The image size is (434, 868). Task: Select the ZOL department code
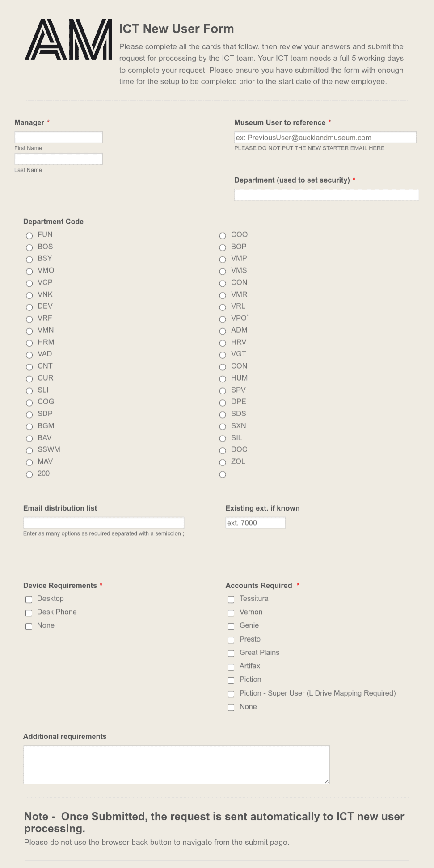click(223, 462)
